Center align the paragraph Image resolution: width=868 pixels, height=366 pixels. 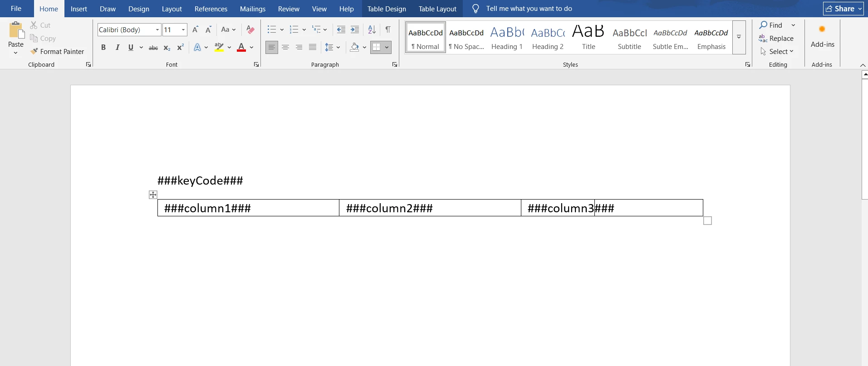coord(285,48)
